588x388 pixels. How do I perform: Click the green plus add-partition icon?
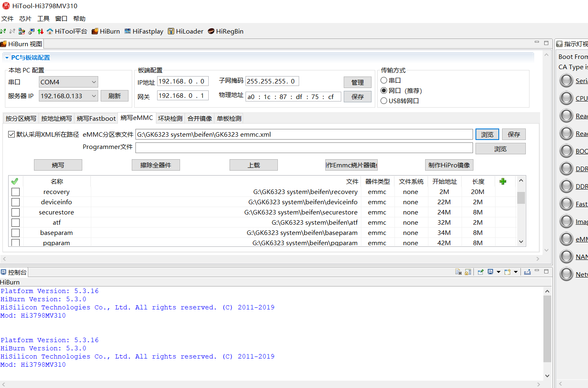[503, 181]
